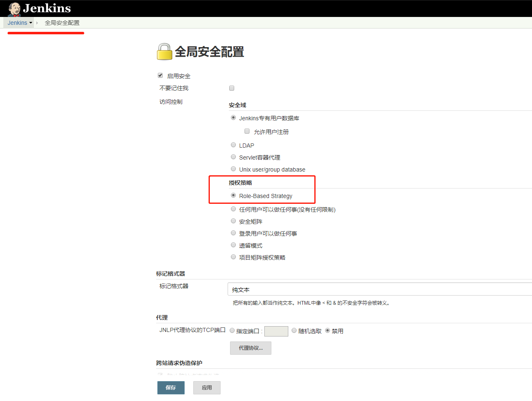Open the 标记格式器 纯文本 dropdown
The image size is (532, 401).
(380, 289)
